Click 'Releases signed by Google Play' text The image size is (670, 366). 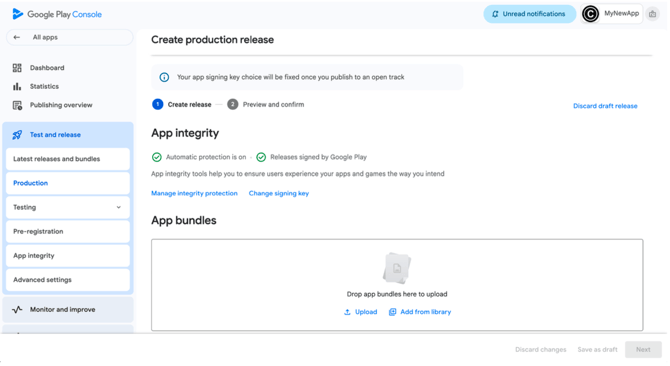pos(318,157)
